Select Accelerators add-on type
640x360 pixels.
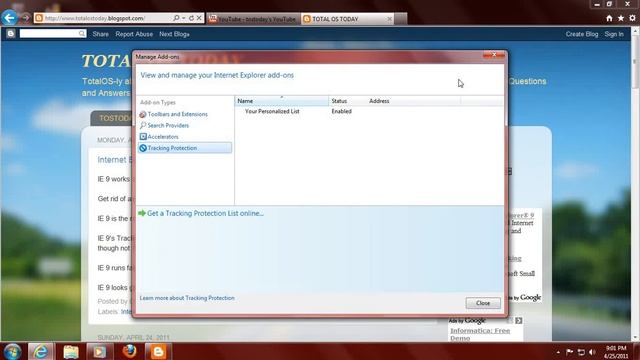tap(185, 137)
